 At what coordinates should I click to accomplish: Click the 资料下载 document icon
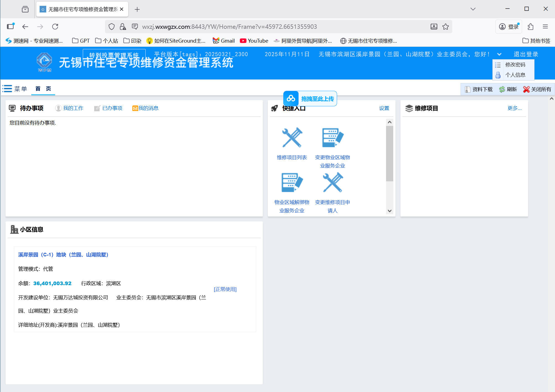467,89
